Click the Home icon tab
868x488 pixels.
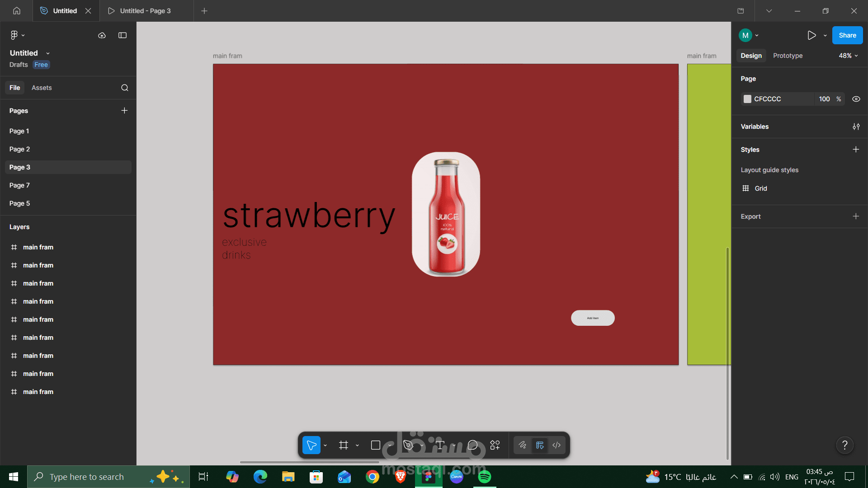[17, 11]
